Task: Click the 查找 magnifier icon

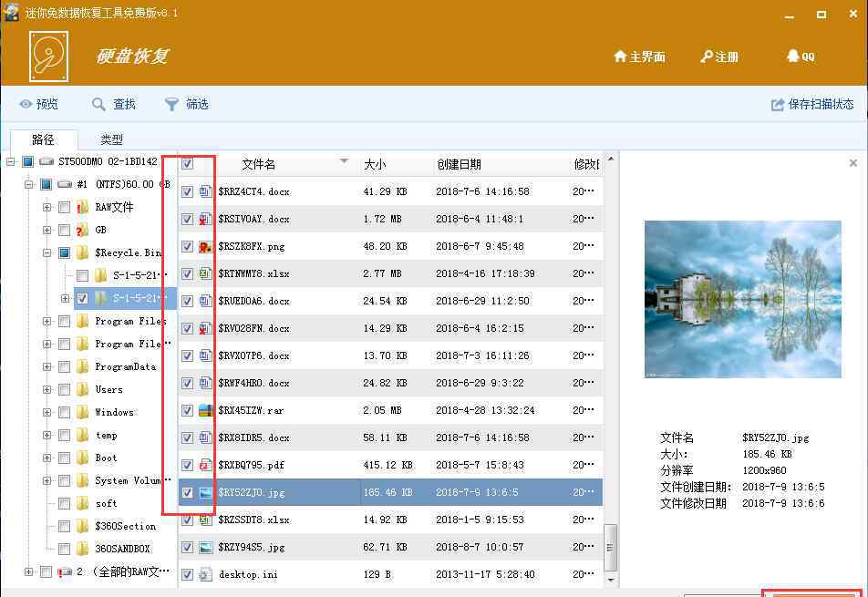Action: [99, 104]
